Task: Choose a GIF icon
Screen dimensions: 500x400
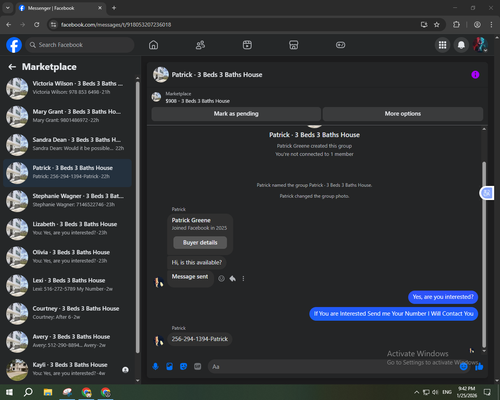Action: click(x=198, y=367)
